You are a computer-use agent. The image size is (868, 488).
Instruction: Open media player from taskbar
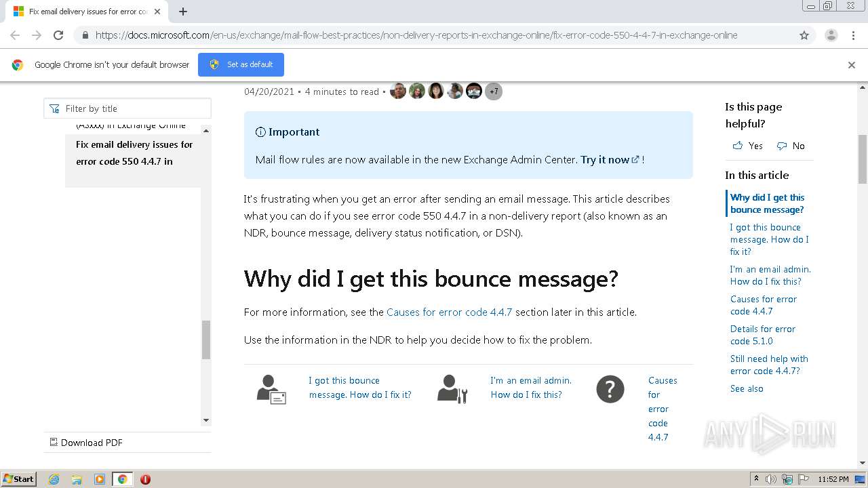tap(100, 479)
